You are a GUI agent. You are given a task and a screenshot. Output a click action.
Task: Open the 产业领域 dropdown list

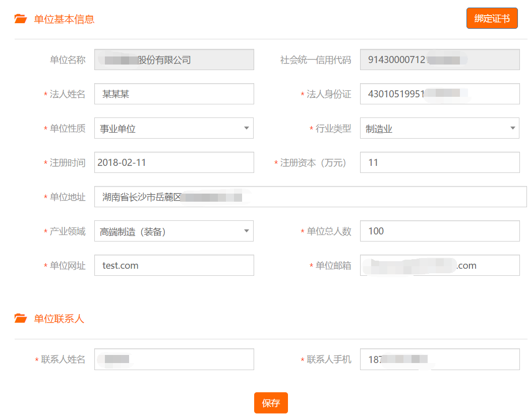[173, 231]
